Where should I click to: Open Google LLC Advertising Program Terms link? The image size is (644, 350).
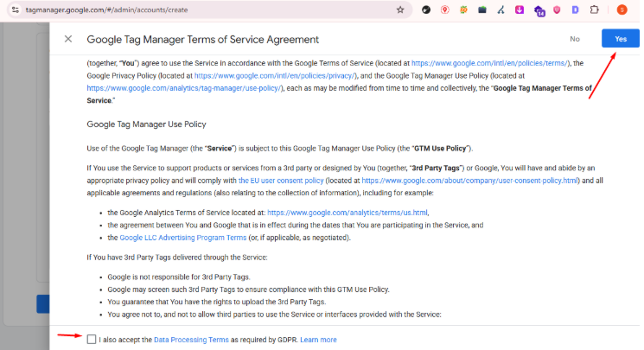(x=182, y=238)
